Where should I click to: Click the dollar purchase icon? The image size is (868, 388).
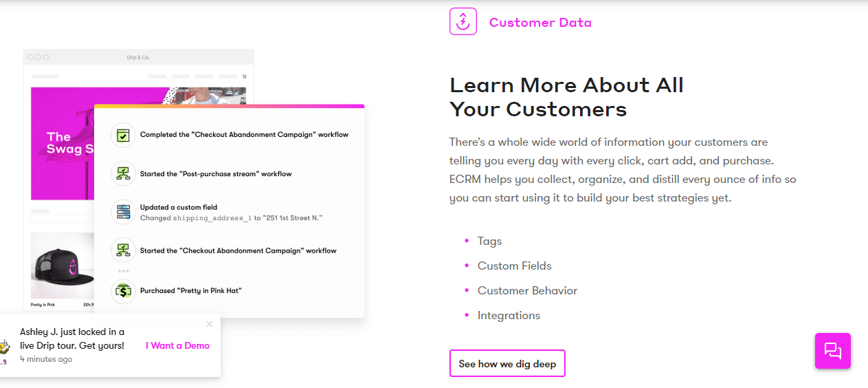pyautogui.click(x=123, y=291)
